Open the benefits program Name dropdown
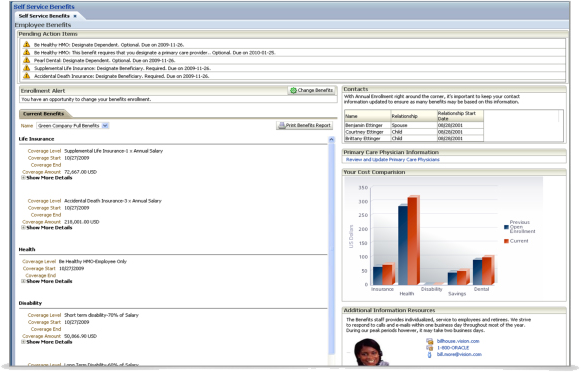581x372 pixels. point(105,126)
